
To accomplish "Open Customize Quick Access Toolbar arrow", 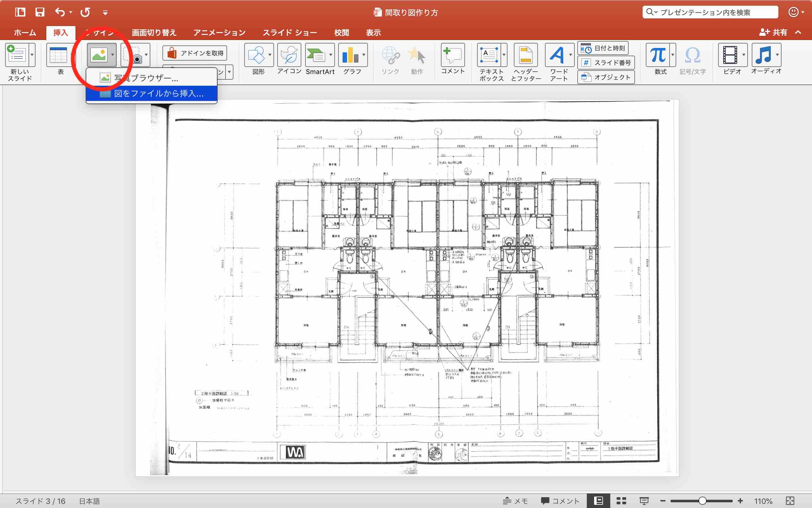I will click(x=105, y=13).
